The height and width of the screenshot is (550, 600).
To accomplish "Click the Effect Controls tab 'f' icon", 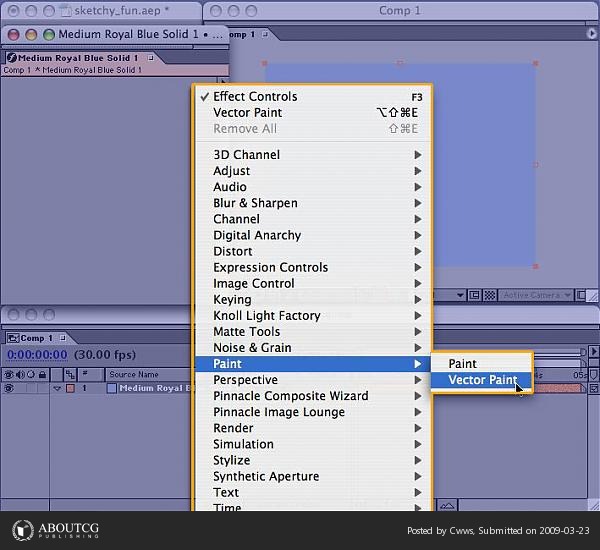I will click(x=12, y=58).
